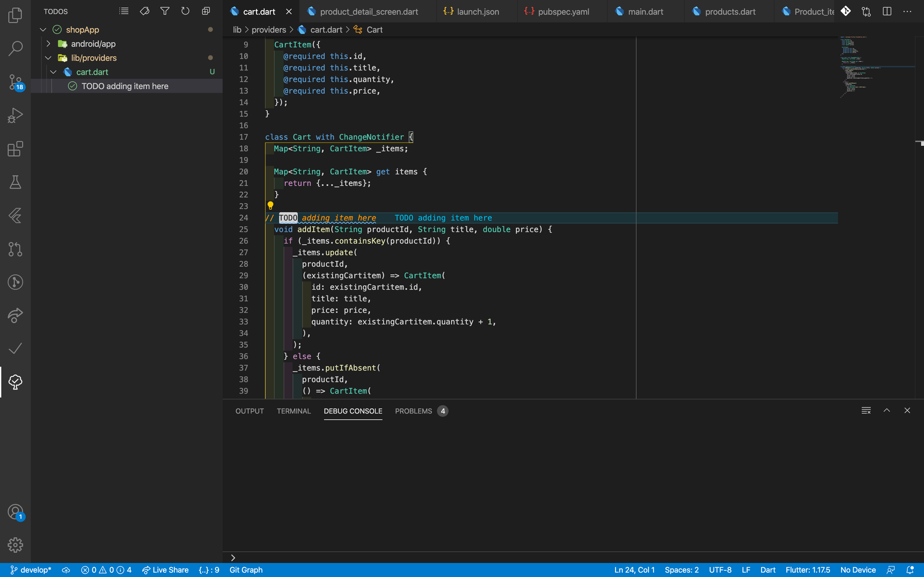The width and height of the screenshot is (924, 577).
Task: Click Live Share in status bar
Action: (165, 570)
